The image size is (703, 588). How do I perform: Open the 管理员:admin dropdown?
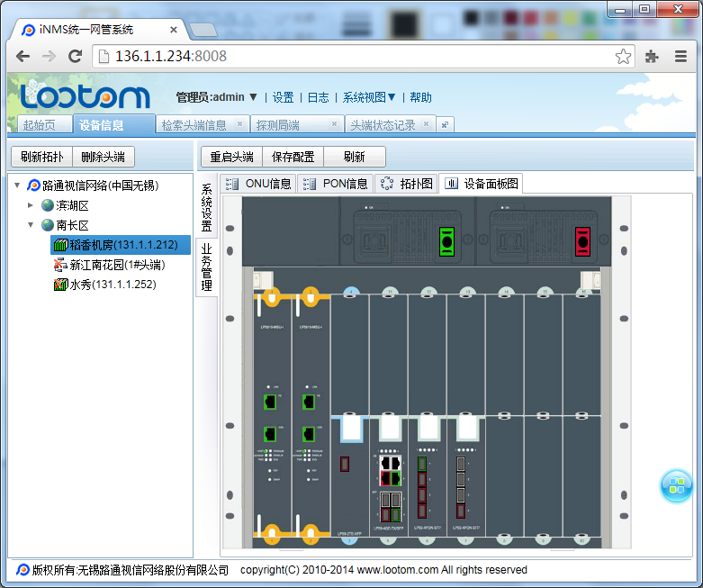[x=217, y=97]
